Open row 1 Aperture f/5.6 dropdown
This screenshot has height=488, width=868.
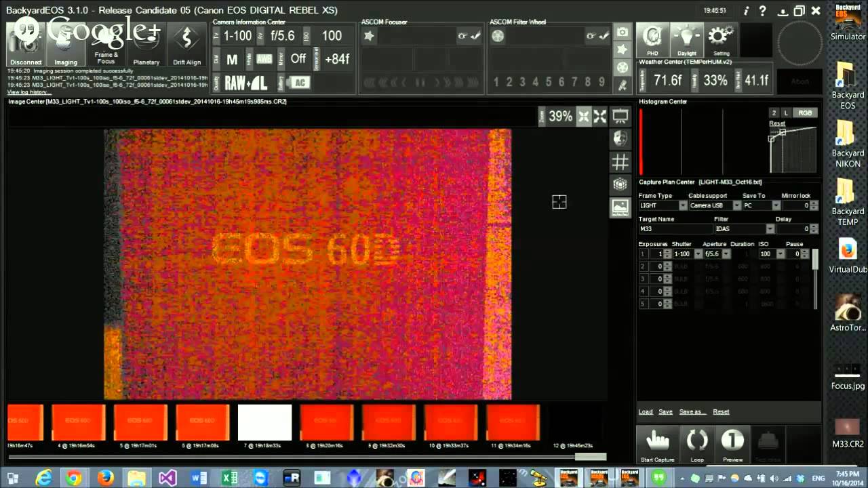click(x=726, y=254)
